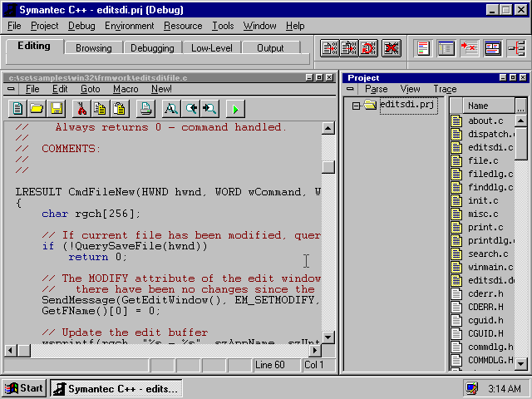Open the Environment menu
Image resolution: width=532 pixels, height=399 pixels.
[130, 26]
